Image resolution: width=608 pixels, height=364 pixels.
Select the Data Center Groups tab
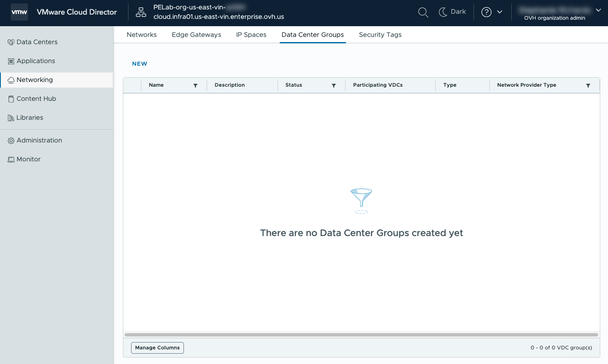[313, 35]
